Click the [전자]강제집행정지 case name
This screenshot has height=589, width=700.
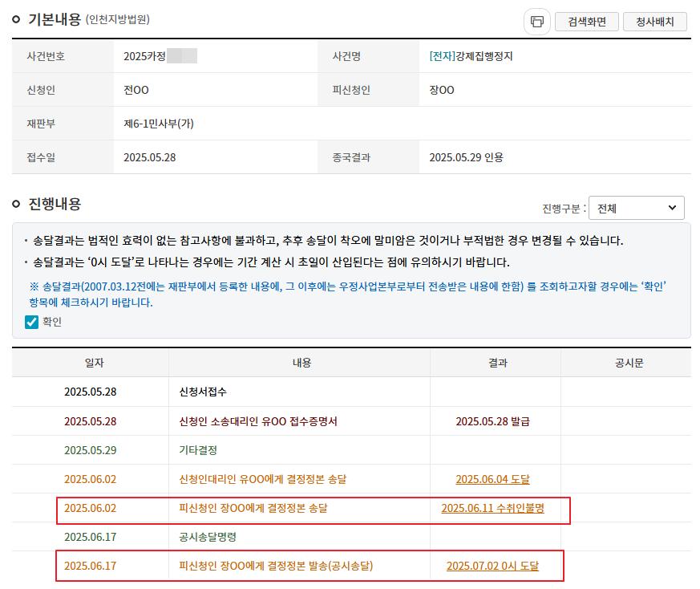(x=471, y=56)
